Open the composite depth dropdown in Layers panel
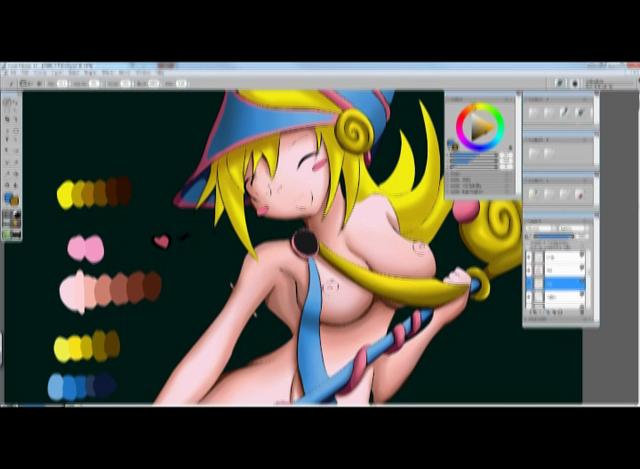 (x=574, y=228)
